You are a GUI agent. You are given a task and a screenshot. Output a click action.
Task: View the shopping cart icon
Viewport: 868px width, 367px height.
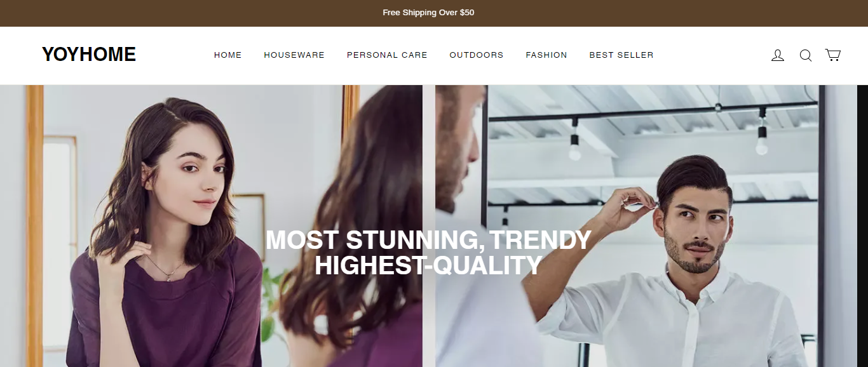tap(833, 55)
